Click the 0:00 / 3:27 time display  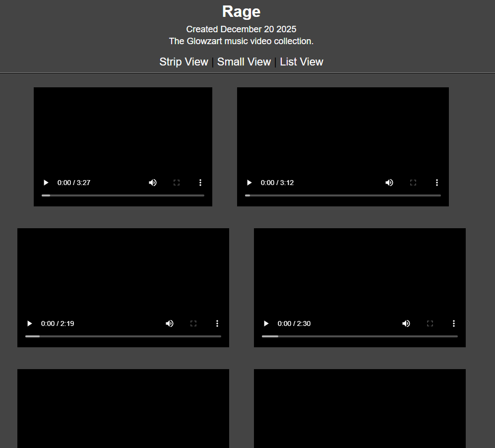(x=74, y=183)
